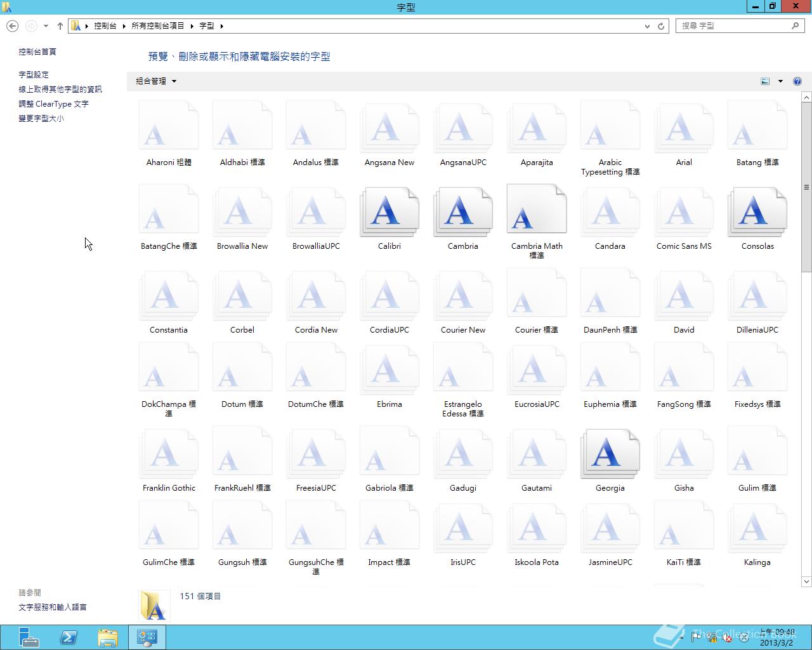The width and height of the screenshot is (812, 650).
Task: Click the 控制台 breadcrumb segment
Action: (105, 26)
